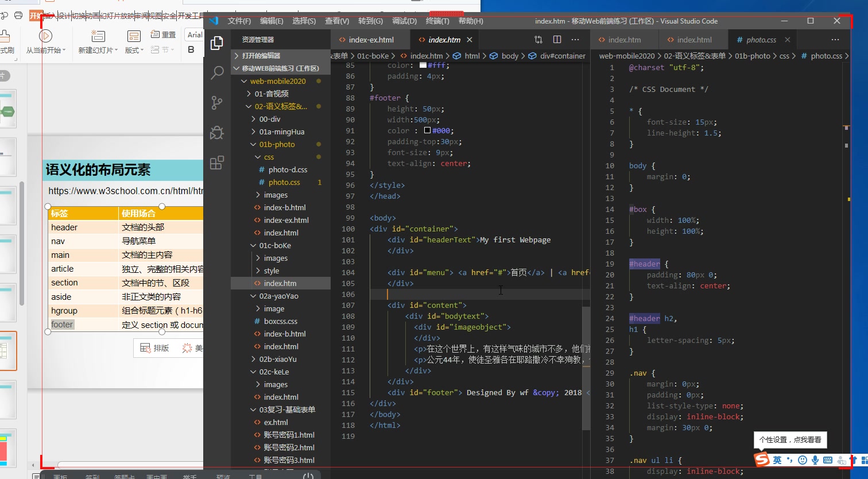Screen dimensions: 868x479
Task: Select the selected index.htm explorer file
Action: click(281, 283)
